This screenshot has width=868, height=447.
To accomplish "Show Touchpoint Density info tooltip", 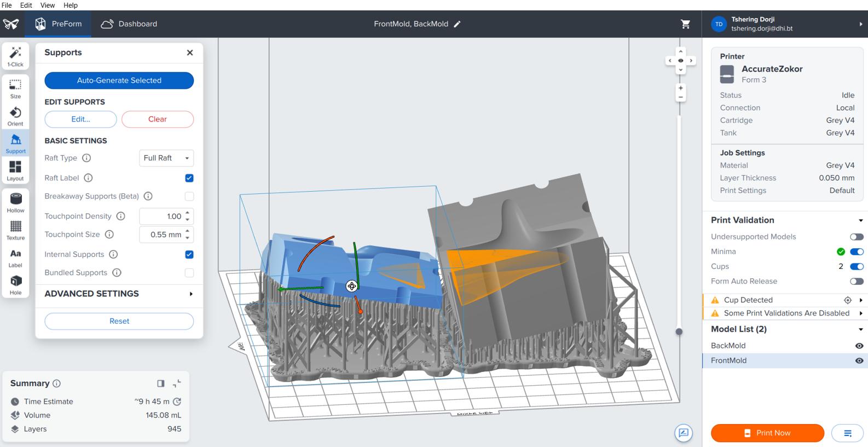I will pos(120,216).
